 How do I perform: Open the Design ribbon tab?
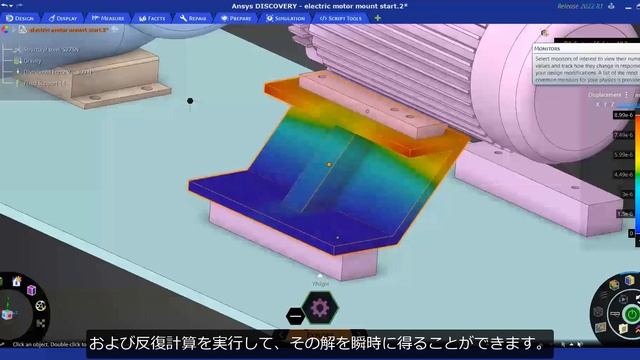click(20, 18)
